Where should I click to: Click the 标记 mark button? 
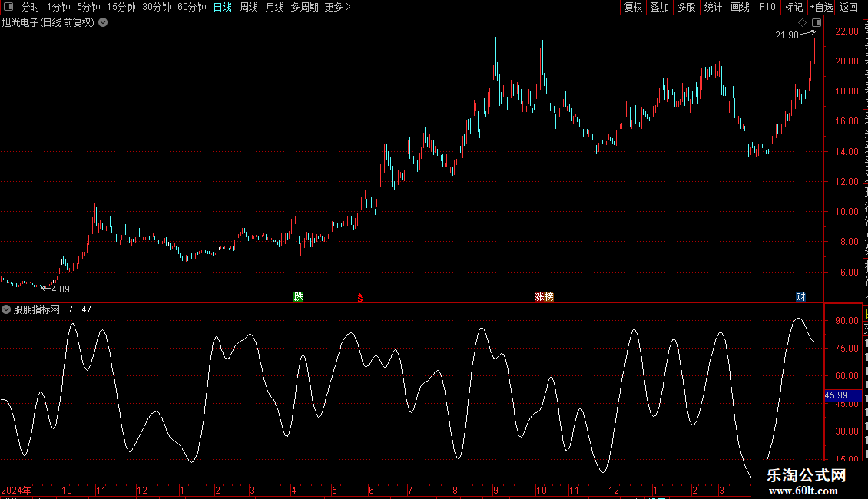point(793,7)
